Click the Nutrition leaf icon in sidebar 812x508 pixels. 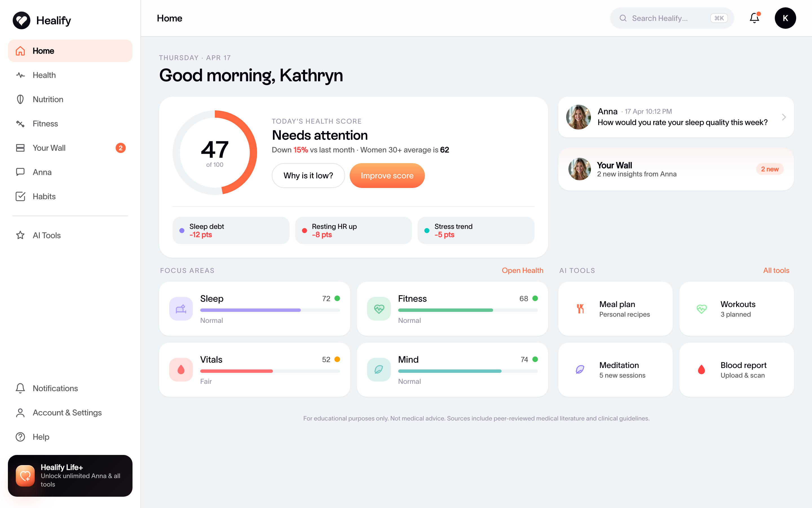21,99
